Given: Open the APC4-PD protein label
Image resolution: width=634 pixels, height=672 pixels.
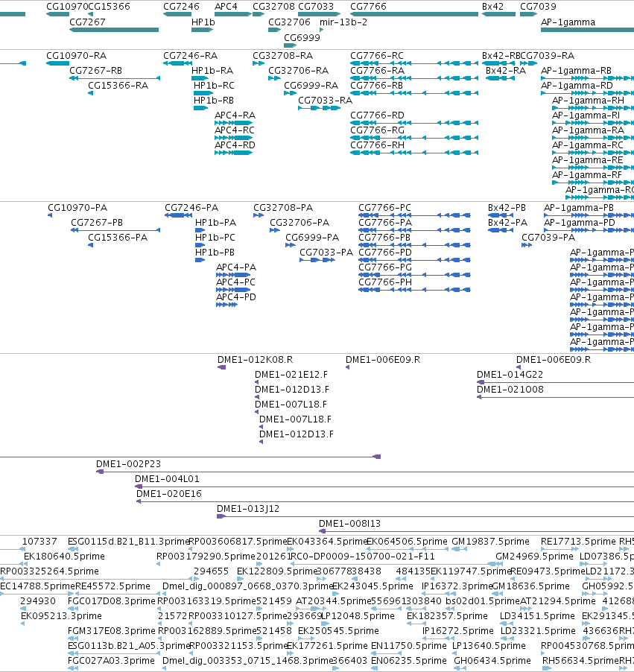Looking at the screenshot, I should point(236,297).
